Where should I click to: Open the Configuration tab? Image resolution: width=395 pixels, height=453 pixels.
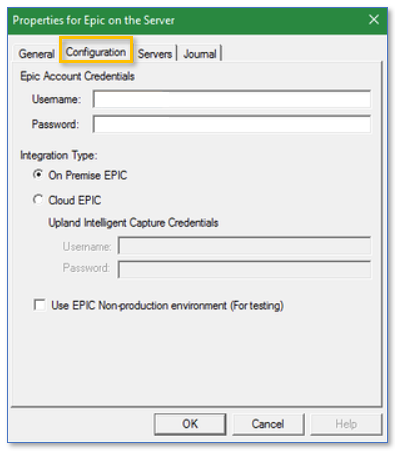click(x=96, y=52)
